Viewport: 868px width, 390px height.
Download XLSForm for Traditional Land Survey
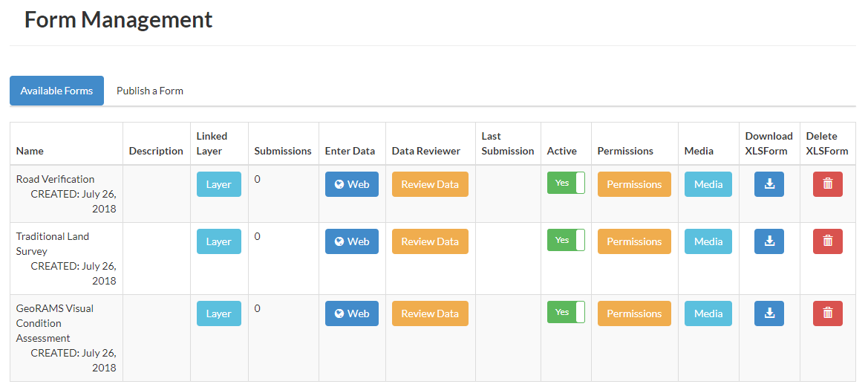[x=769, y=241]
